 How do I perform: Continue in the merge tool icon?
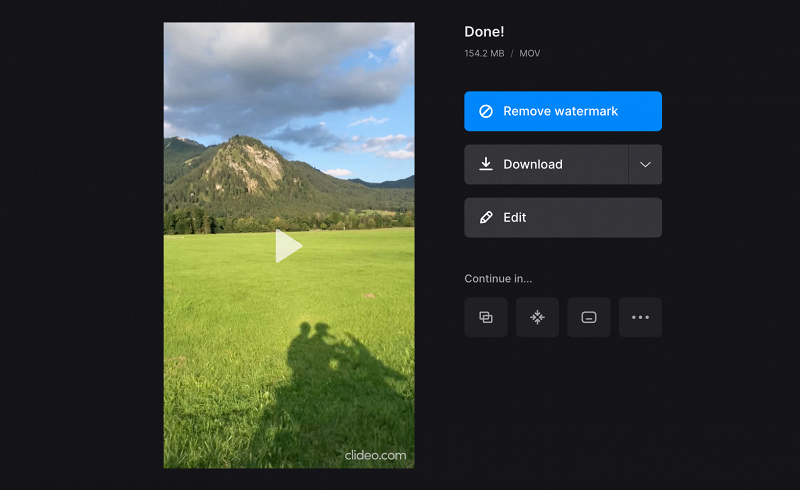tap(486, 317)
